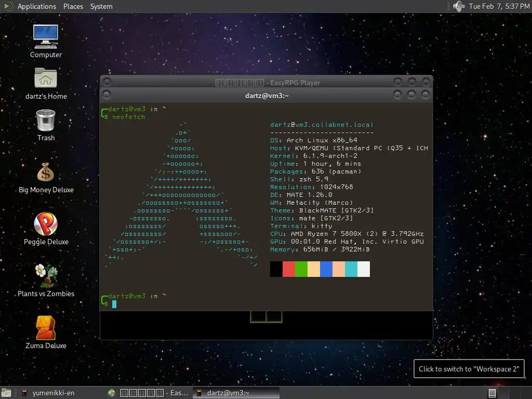532x399 pixels.
Task: Close the EasyRPG Player window
Action: coord(425,82)
